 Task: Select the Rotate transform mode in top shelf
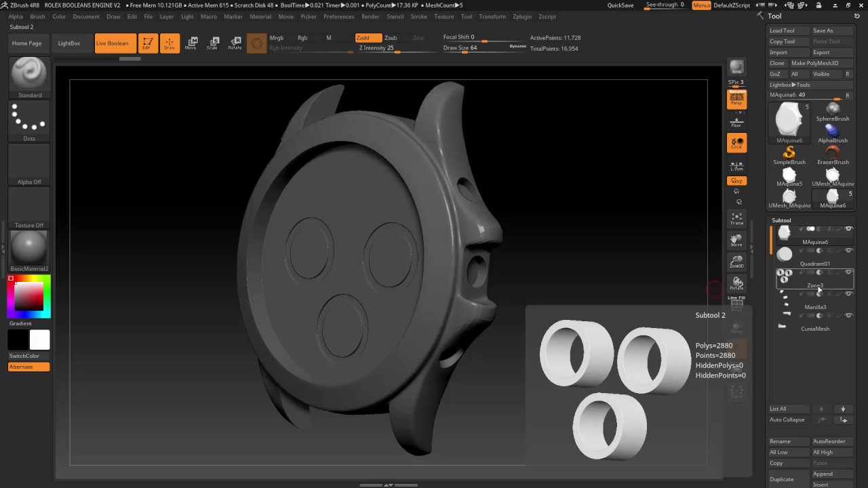[x=235, y=43]
